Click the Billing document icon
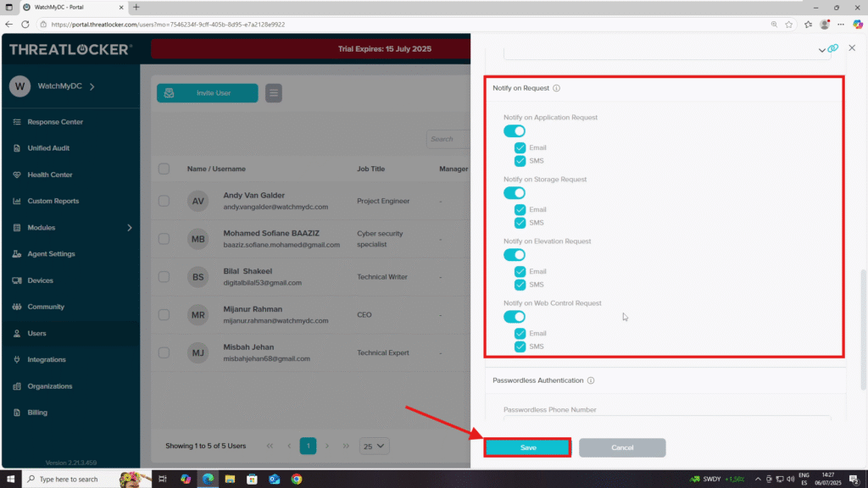 click(17, 413)
